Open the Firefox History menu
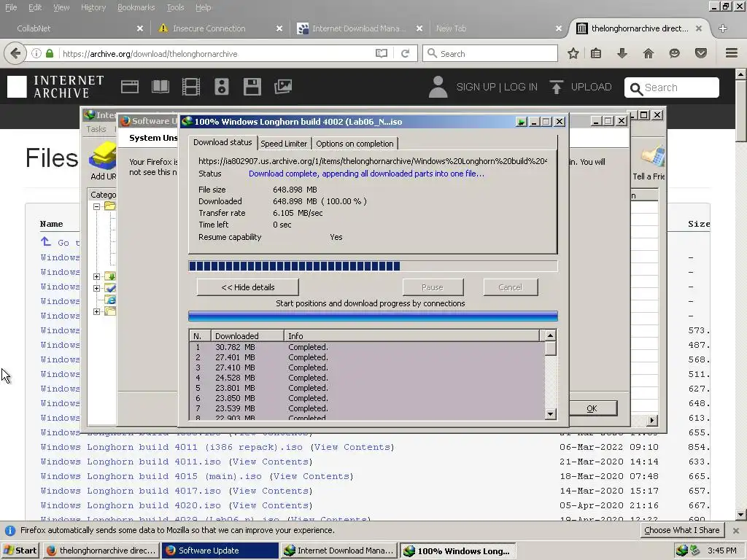The height and width of the screenshot is (560, 747). [93, 7]
